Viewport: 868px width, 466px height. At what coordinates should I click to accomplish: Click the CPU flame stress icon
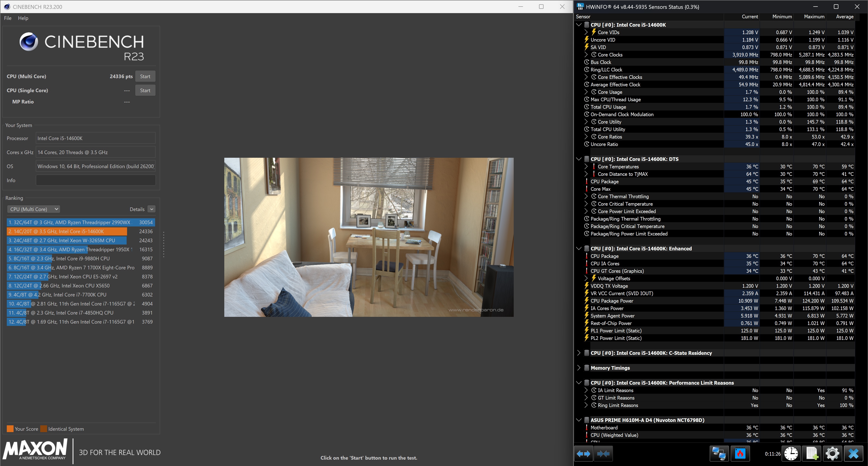coord(740,454)
